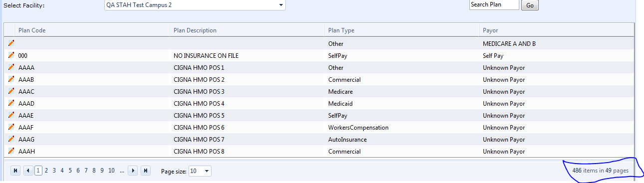Click the Go search button
This screenshot has width=644, height=183.
point(530,5)
